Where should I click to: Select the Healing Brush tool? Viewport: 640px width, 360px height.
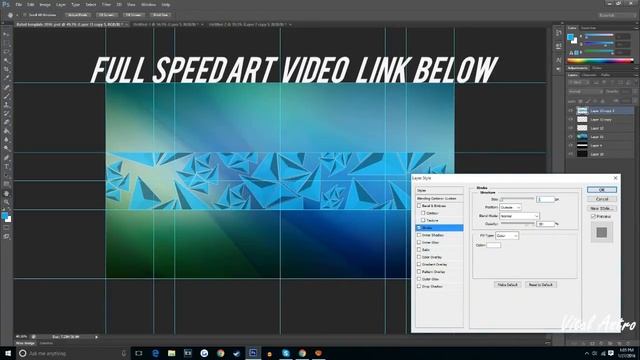(x=6, y=87)
